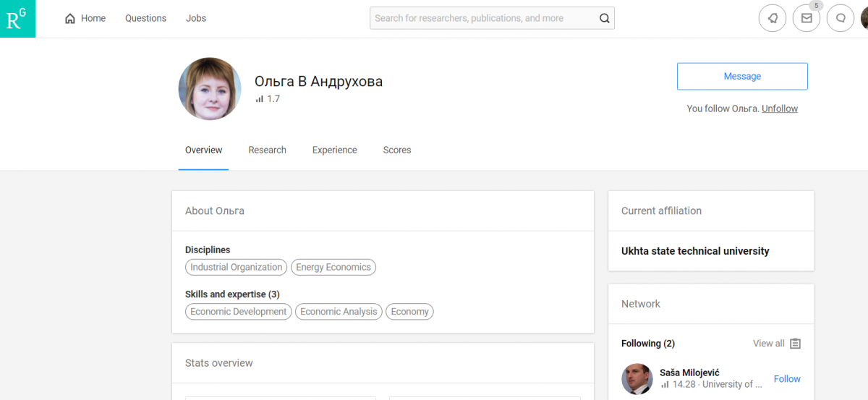Click in the researcher search field

pos(481,19)
